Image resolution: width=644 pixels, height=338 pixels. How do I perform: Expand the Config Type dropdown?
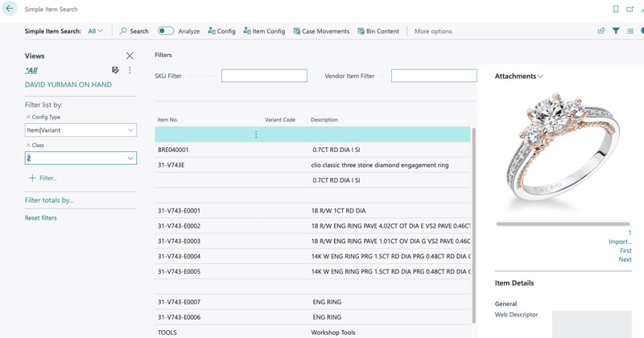coord(130,130)
